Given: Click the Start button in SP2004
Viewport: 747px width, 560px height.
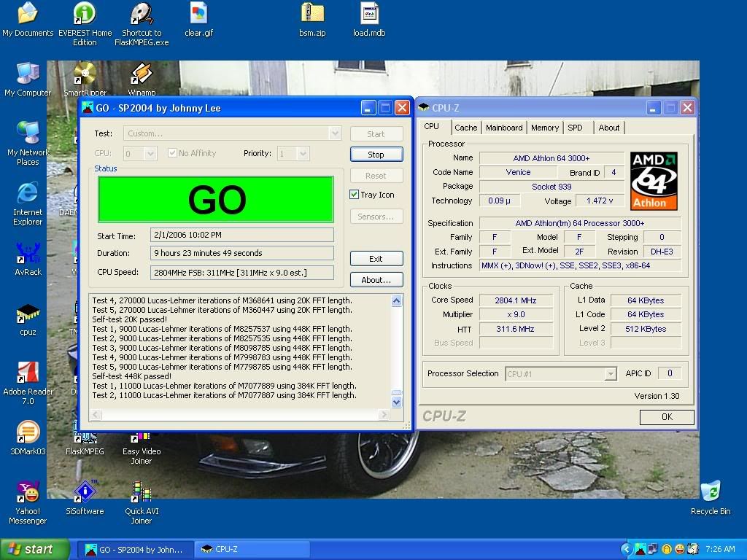Looking at the screenshot, I should point(376,134).
